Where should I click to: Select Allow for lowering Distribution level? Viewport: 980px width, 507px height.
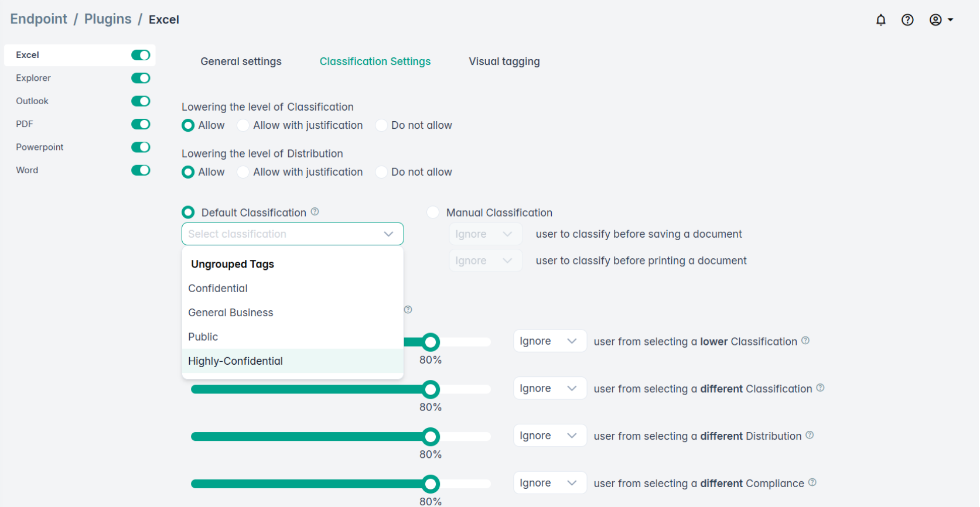click(188, 172)
